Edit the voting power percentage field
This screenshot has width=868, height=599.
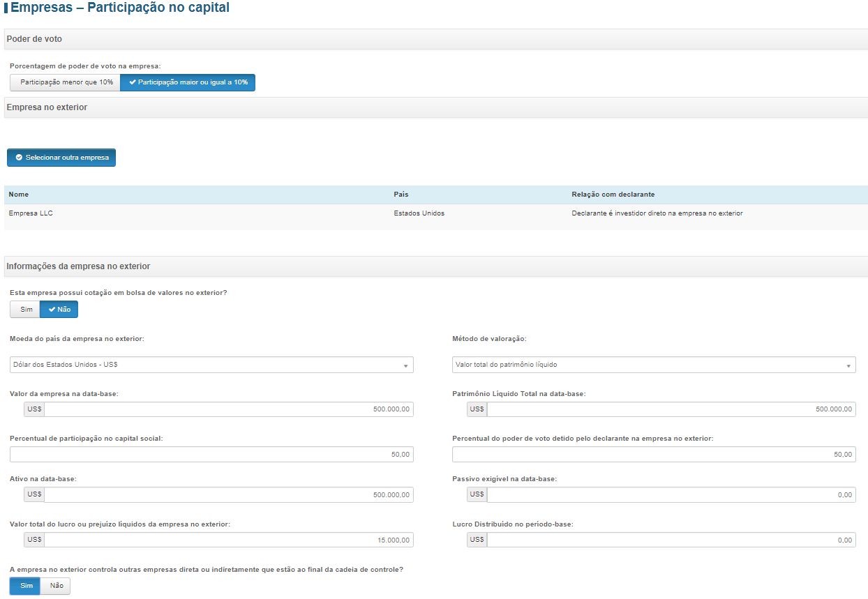pyautogui.click(x=654, y=455)
